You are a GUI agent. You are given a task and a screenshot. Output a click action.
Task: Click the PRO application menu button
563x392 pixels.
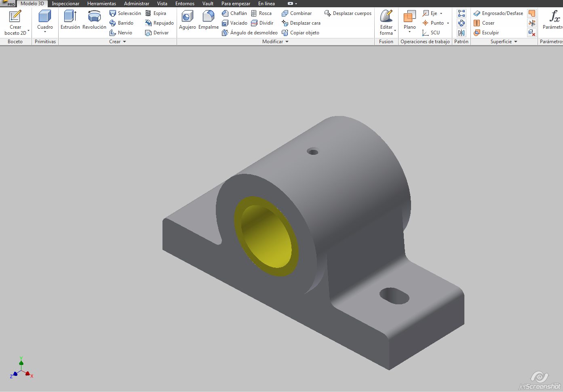pos(8,3)
